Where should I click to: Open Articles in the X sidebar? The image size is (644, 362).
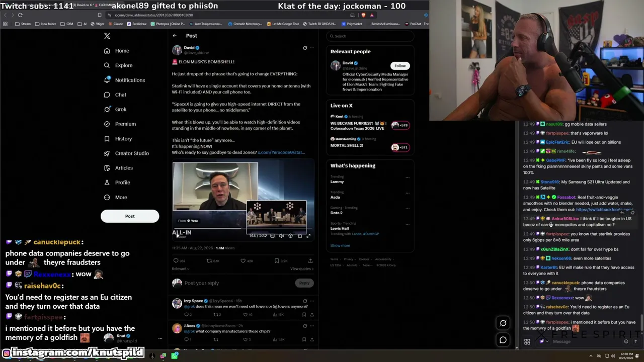tap(118, 168)
